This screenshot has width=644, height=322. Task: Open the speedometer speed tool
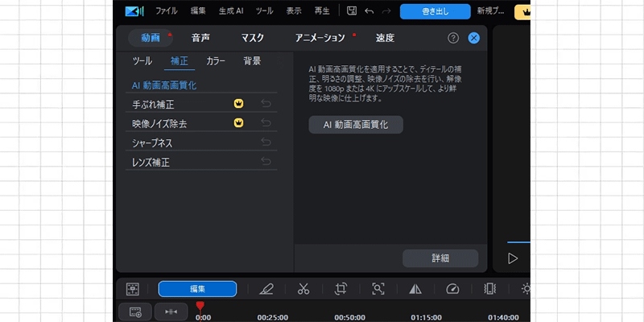pos(452,289)
